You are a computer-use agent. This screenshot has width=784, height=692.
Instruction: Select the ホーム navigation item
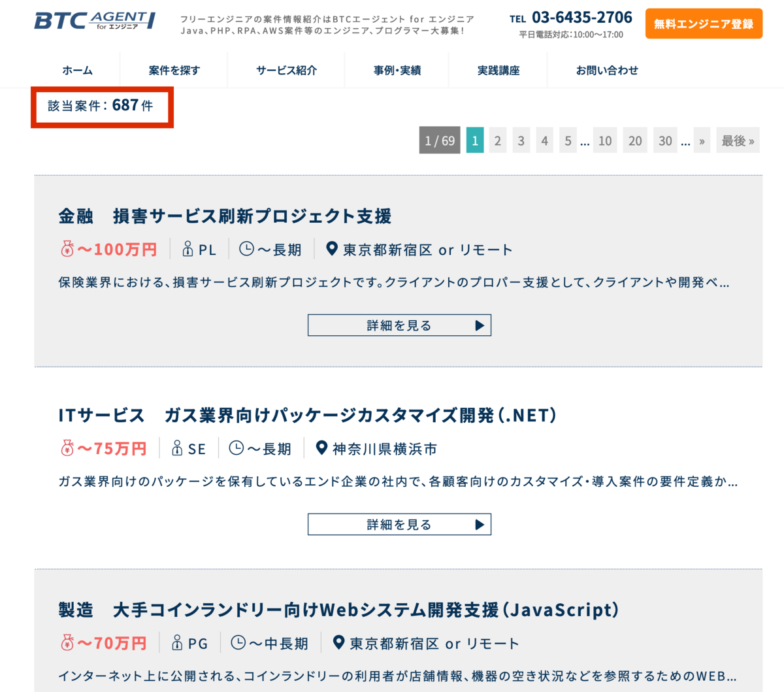click(77, 70)
